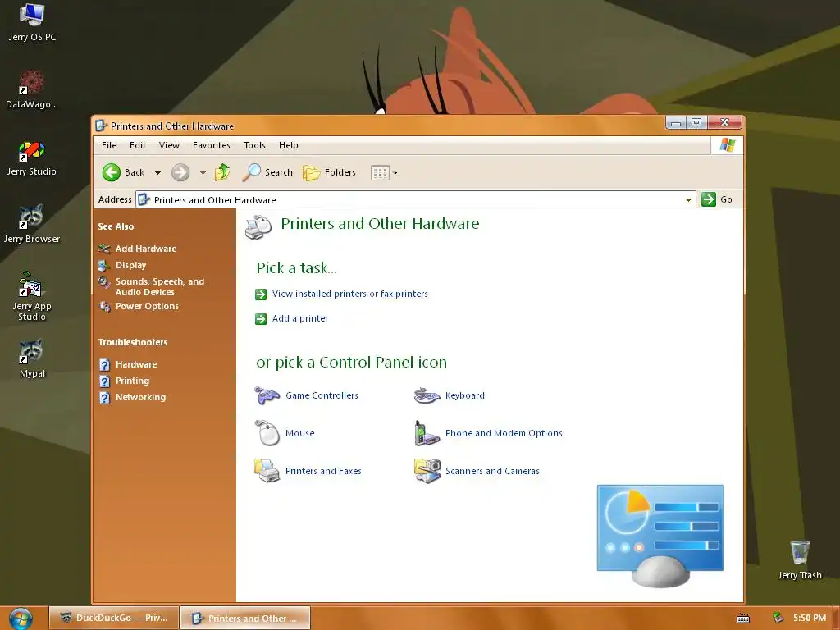Open the Edit menu

[x=138, y=145]
